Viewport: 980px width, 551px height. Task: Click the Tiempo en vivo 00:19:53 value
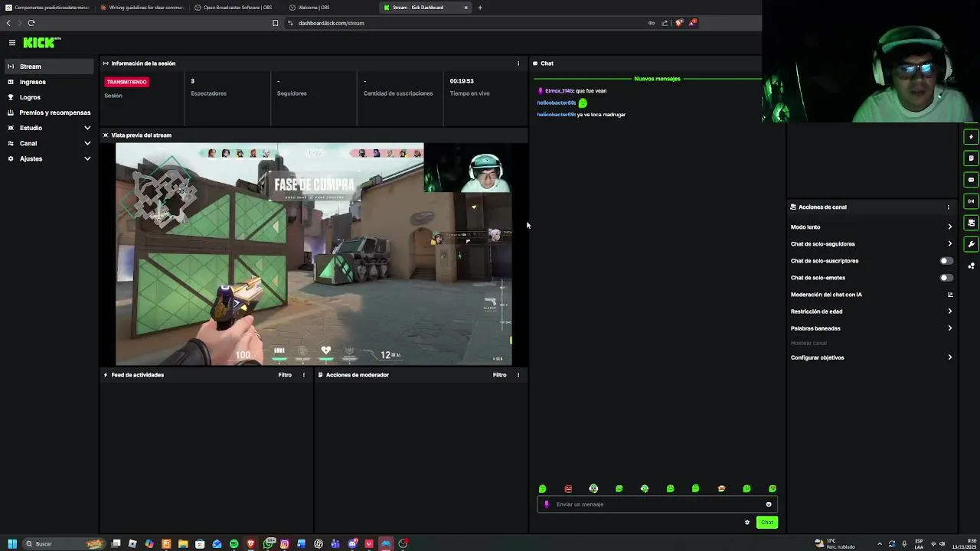coord(462,81)
